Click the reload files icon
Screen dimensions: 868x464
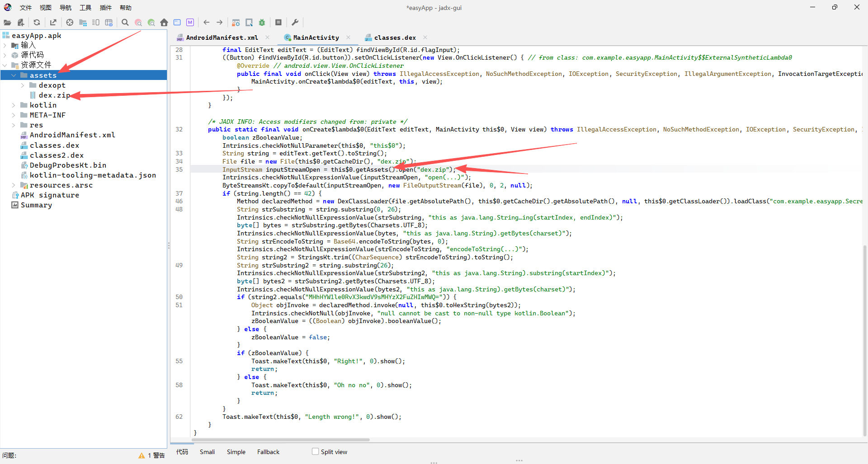37,23
